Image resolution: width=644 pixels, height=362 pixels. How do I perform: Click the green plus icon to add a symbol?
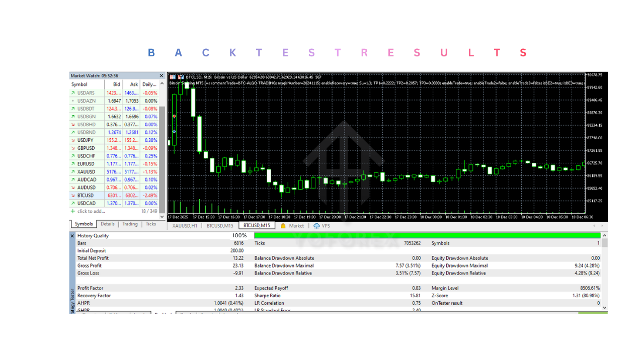[73, 211]
